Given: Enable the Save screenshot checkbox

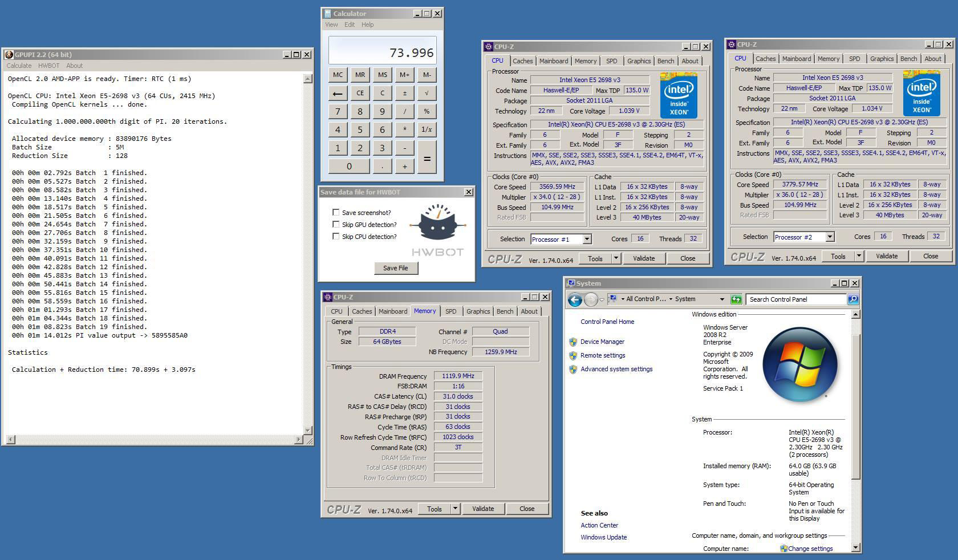Looking at the screenshot, I should pyautogui.click(x=336, y=212).
